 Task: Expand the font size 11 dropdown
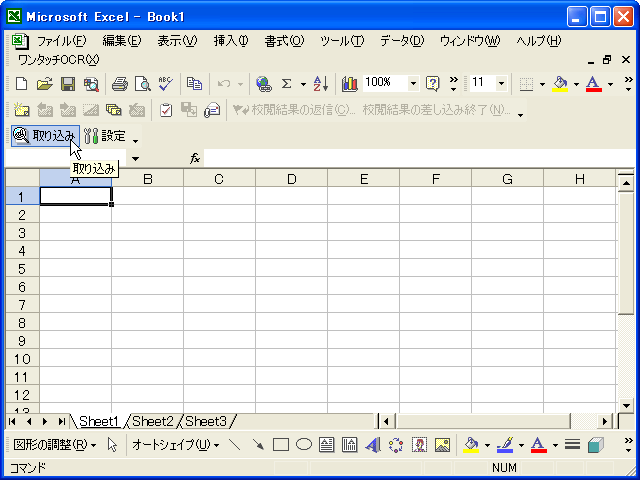click(x=501, y=84)
